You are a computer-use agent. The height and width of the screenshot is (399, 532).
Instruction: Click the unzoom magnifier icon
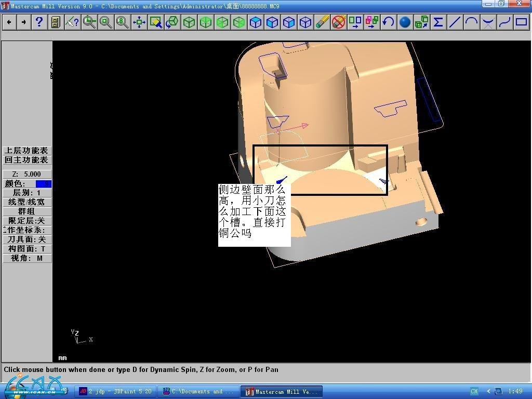click(105, 22)
